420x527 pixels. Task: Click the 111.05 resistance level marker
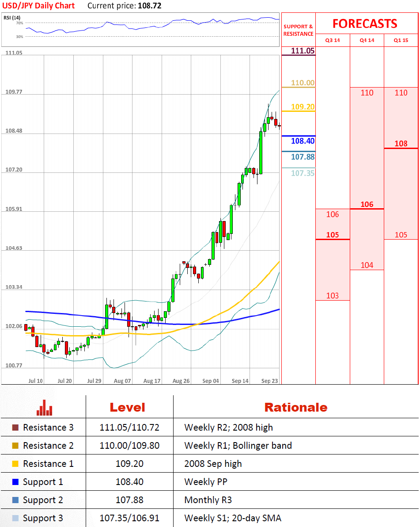(x=303, y=51)
